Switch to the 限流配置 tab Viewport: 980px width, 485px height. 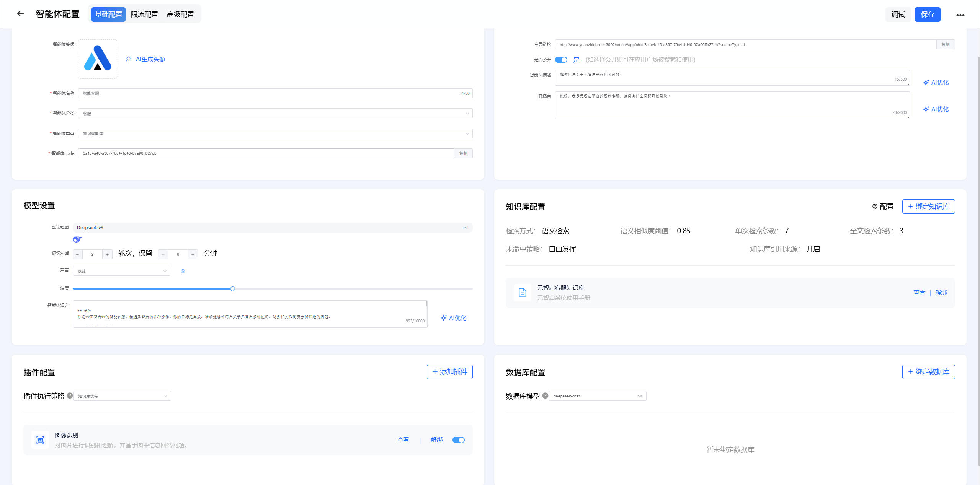coord(144,15)
